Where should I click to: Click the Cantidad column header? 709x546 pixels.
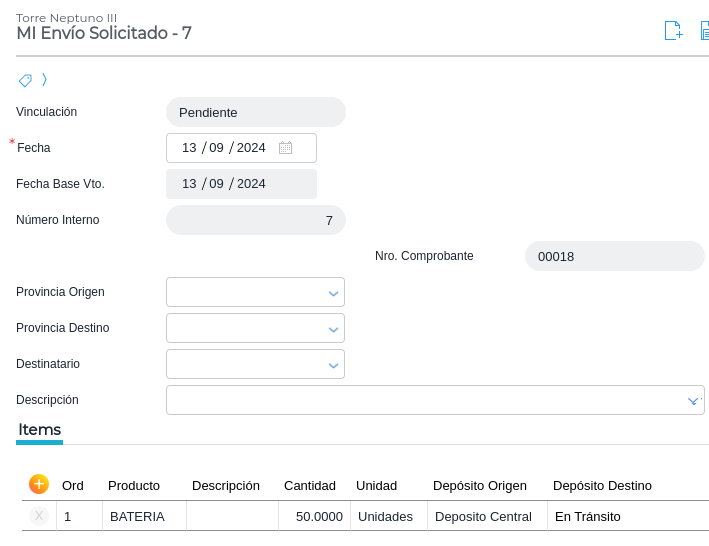pyautogui.click(x=310, y=486)
